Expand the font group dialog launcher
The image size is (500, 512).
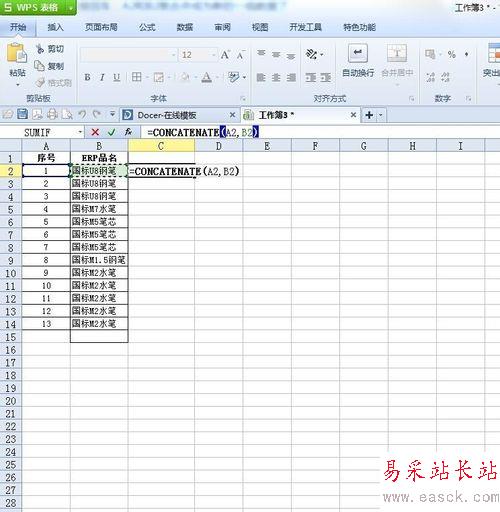[243, 99]
